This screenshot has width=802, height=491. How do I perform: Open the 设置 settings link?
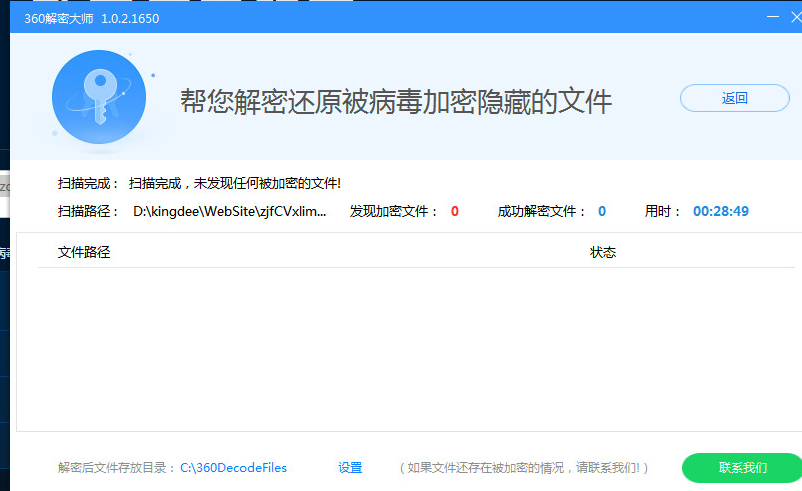[350, 467]
